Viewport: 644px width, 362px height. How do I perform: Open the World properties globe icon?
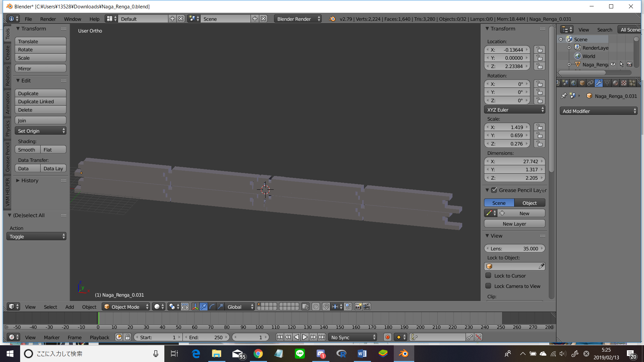click(574, 83)
